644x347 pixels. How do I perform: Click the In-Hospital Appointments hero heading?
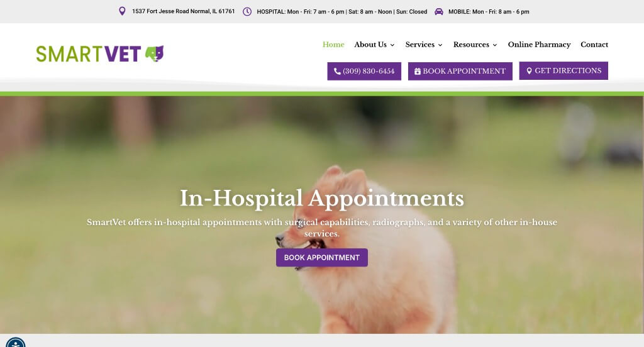tap(321, 198)
